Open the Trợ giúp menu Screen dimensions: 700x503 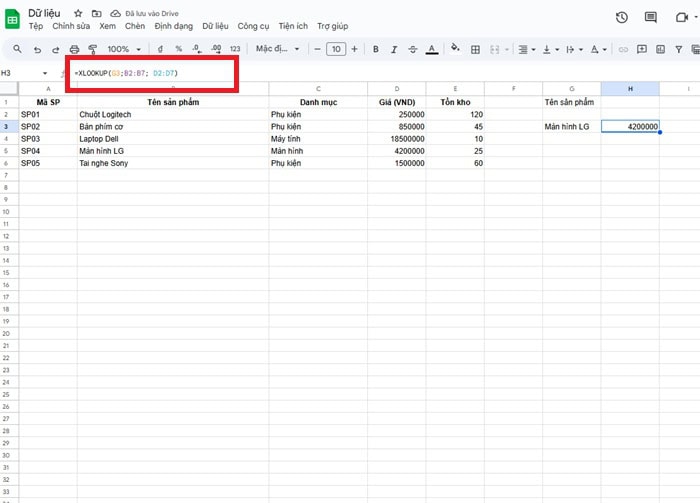coord(333,26)
